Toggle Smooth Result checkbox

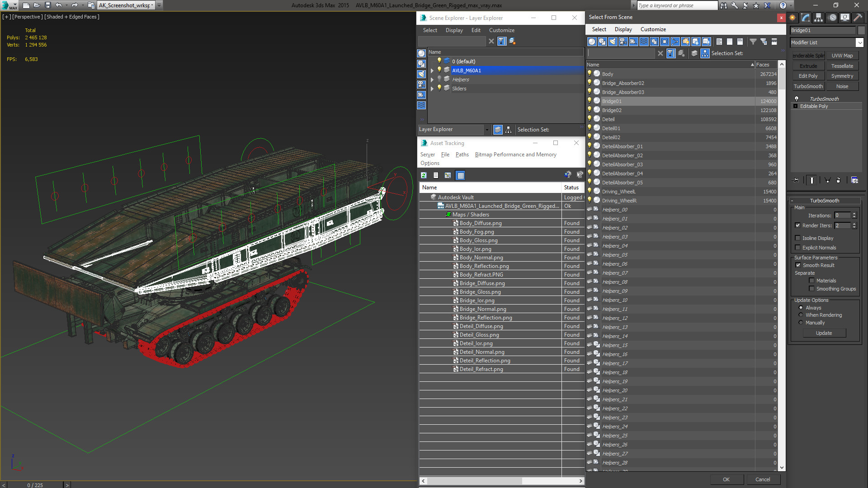798,265
